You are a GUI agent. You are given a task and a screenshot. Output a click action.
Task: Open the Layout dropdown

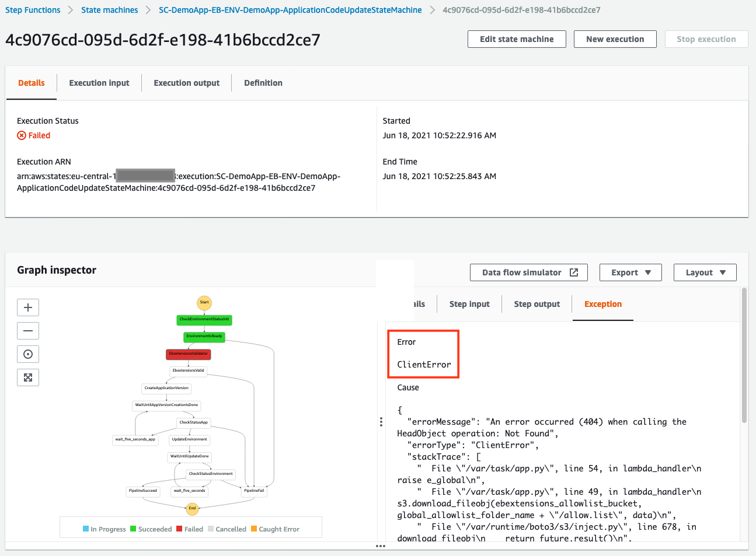[705, 272]
